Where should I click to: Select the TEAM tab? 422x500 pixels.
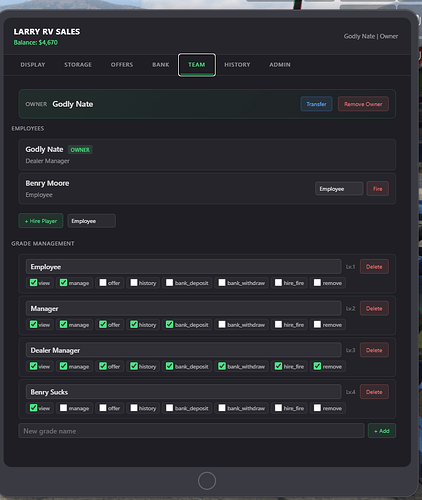point(197,65)
